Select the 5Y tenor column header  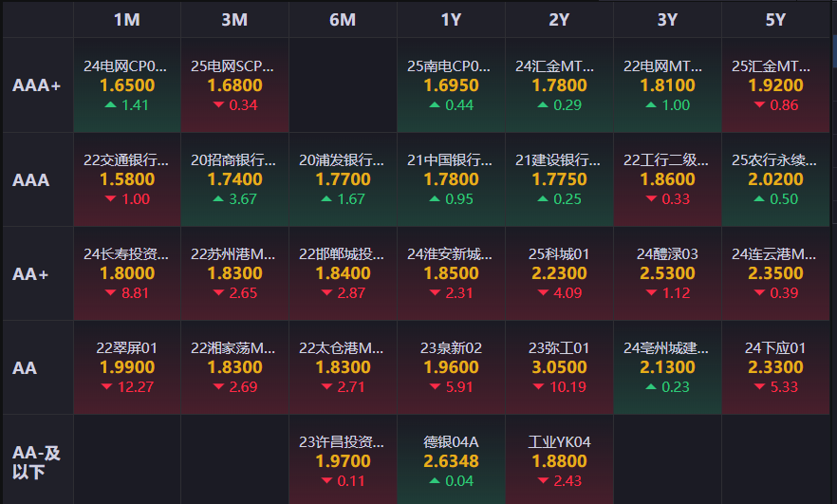coord(775,20)
